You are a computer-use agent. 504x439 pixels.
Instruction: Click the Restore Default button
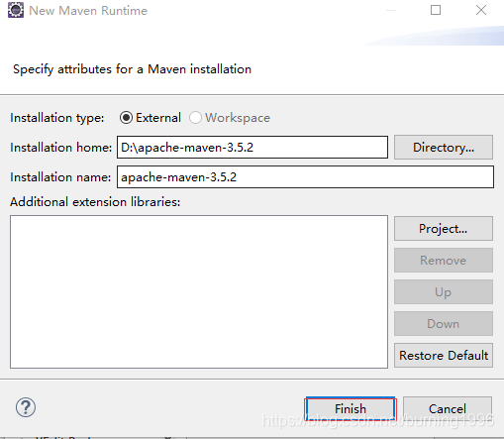(444, 356)
